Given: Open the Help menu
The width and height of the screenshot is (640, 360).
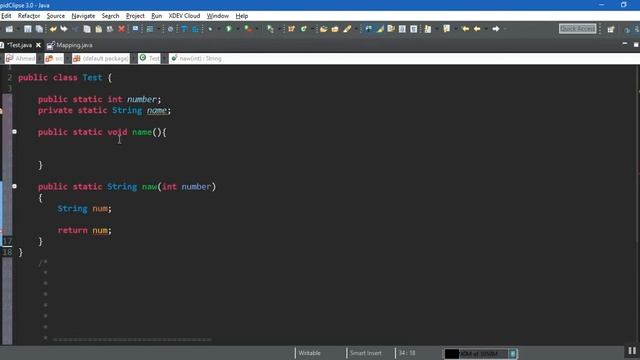Looking at the screenshot, I should pos(242,16).
